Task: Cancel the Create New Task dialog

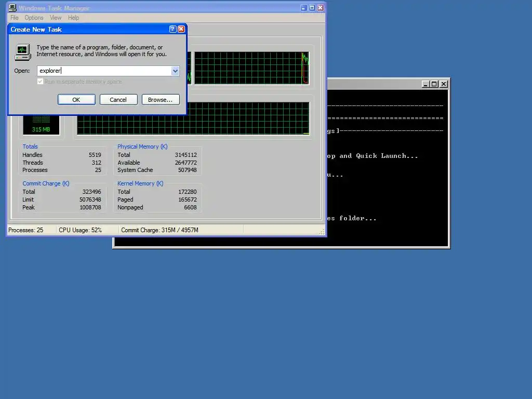Action: tap(118, 100)
